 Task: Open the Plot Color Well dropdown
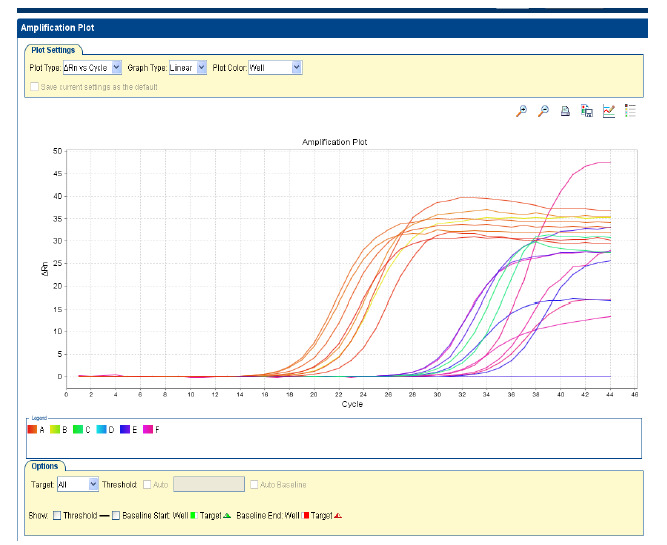coord(274,67)
